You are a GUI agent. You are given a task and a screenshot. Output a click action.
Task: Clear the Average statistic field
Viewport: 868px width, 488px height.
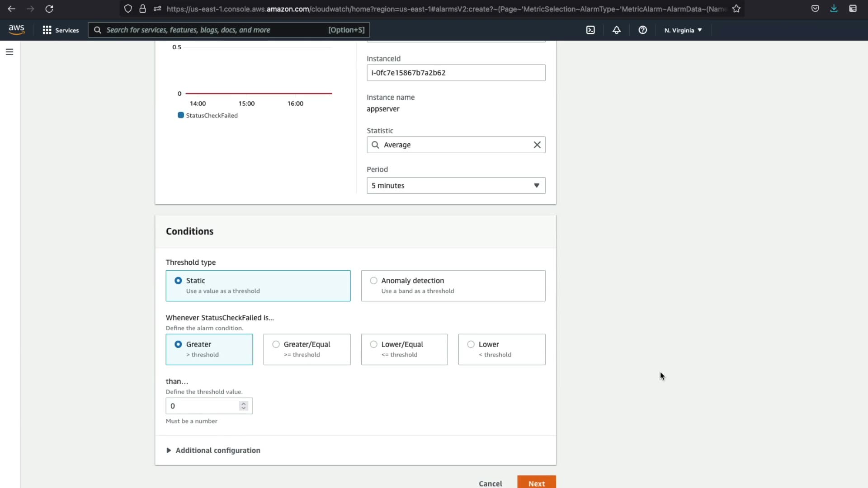[x=537, y=145]
